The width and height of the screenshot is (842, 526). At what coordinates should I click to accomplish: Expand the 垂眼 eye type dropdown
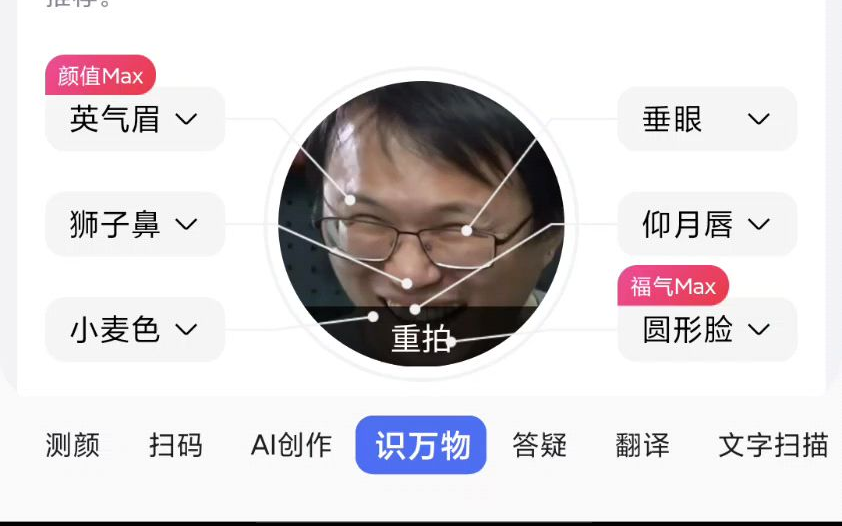(707, 119)
